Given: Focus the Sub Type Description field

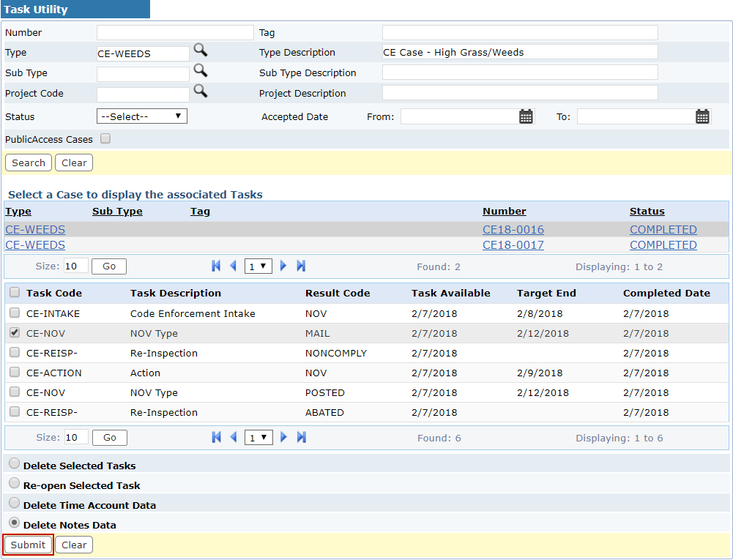Looking at the screenshot, I should [520, 72].
